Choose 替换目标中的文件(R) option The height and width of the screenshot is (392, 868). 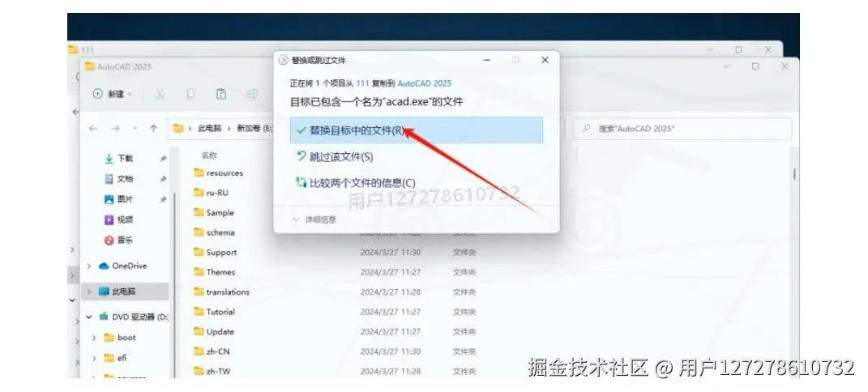point(417,130)
